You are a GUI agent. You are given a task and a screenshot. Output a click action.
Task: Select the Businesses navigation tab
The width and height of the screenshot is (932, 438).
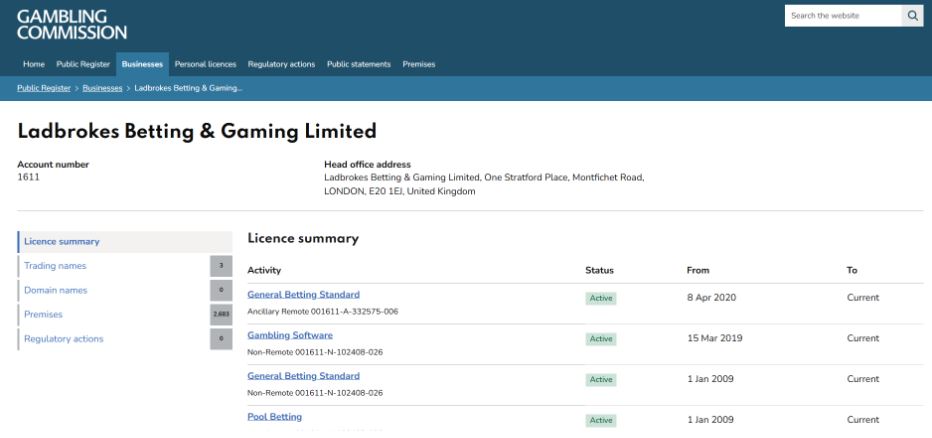[142, 64]
